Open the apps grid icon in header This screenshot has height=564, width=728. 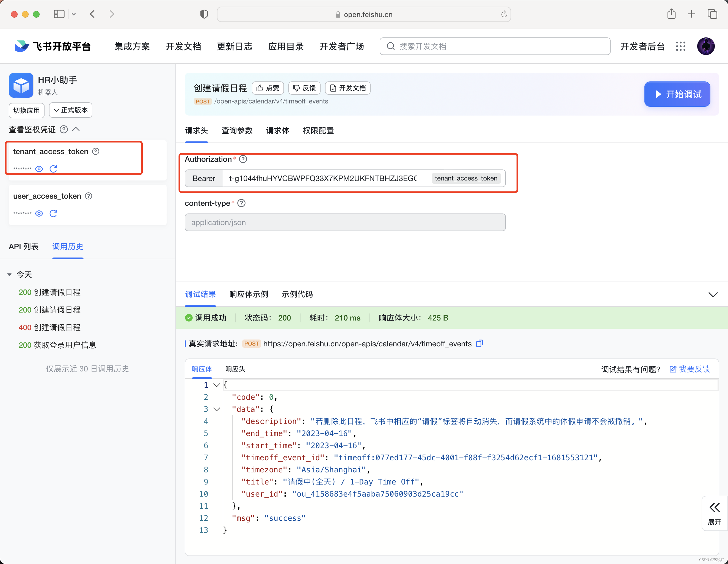(x=680, y=46)
